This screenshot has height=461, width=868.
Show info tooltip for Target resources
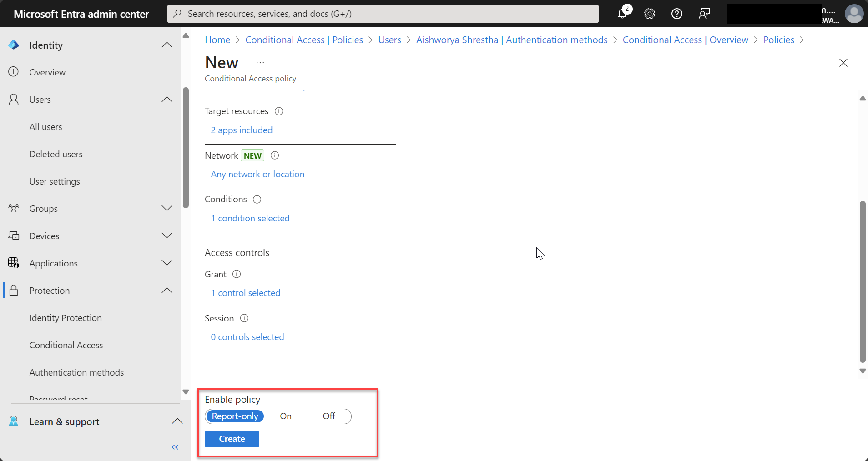coord(279,111)
